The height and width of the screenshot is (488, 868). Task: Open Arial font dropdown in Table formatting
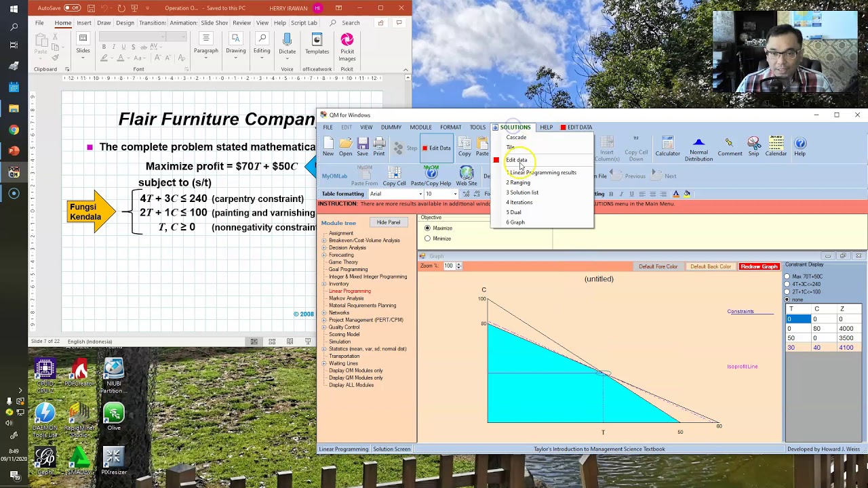tap(420, 194)
